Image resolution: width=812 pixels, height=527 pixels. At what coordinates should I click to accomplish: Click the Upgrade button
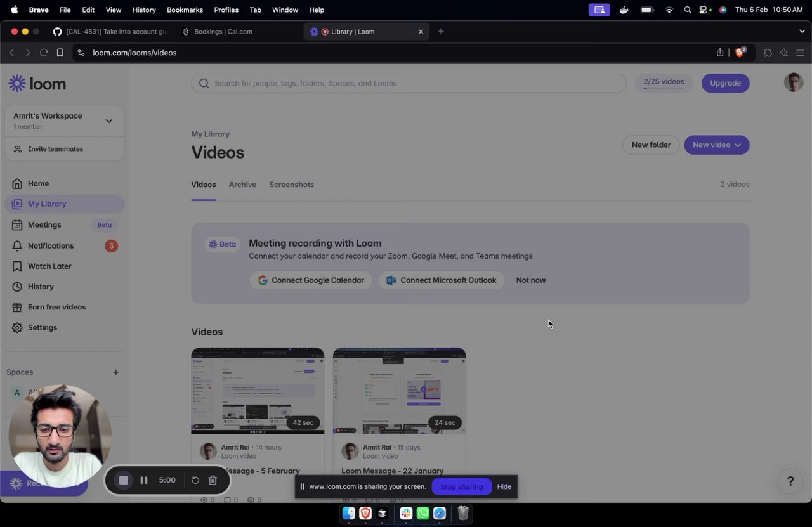coord(725,83)
